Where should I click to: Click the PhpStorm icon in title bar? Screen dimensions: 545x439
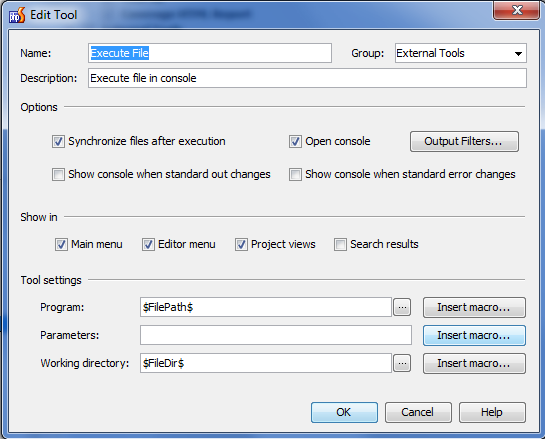(x=17, y=15)
